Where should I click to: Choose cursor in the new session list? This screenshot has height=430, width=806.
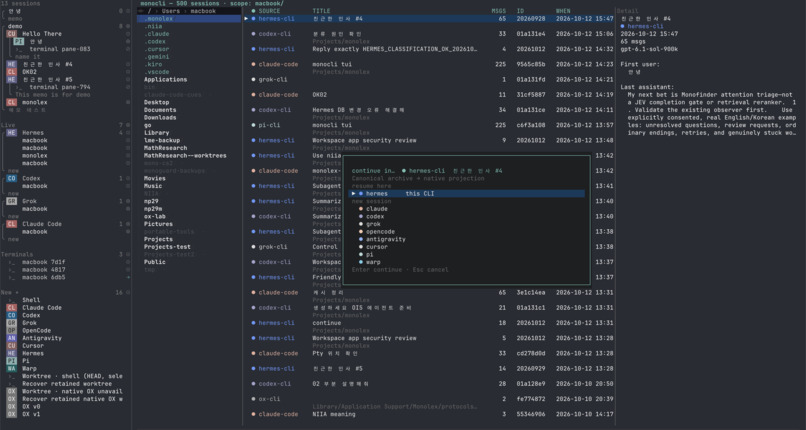pos(377,247)
